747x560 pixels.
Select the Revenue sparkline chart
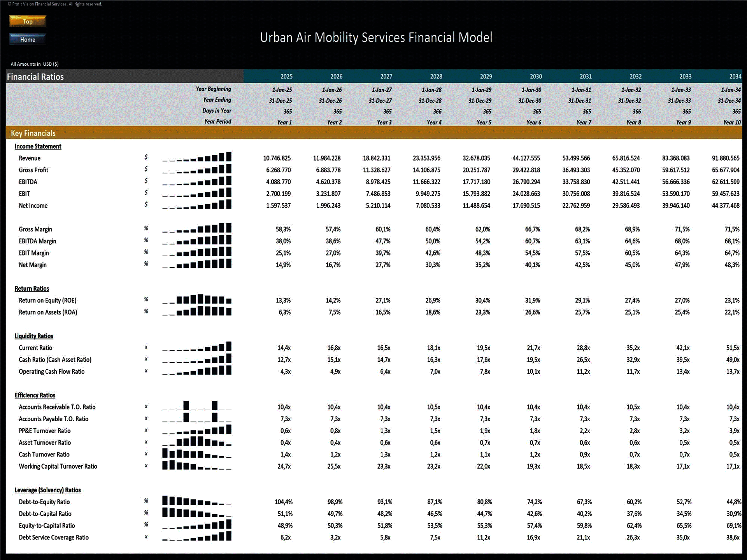click(x=197, y=157)
